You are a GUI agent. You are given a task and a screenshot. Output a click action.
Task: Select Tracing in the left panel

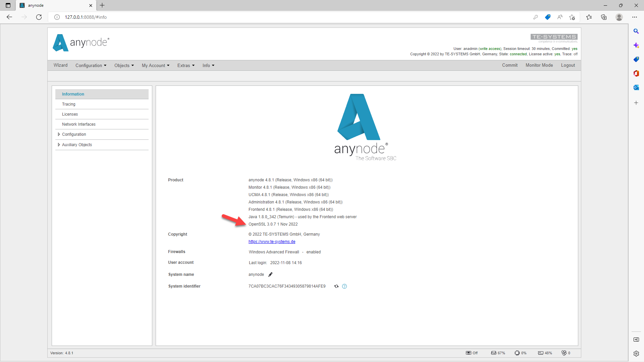pos(102,104)
